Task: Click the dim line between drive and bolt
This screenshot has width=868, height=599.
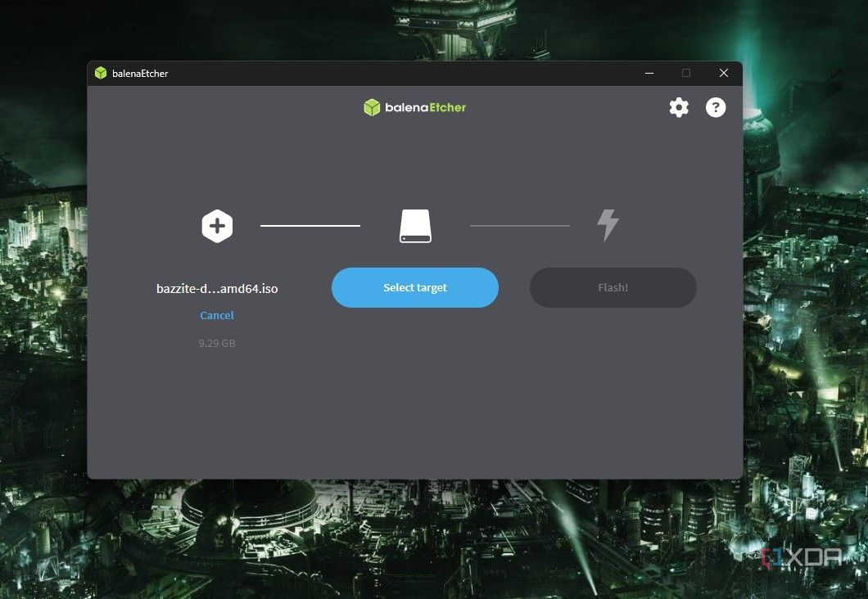Action: click(x=520, y=226)
